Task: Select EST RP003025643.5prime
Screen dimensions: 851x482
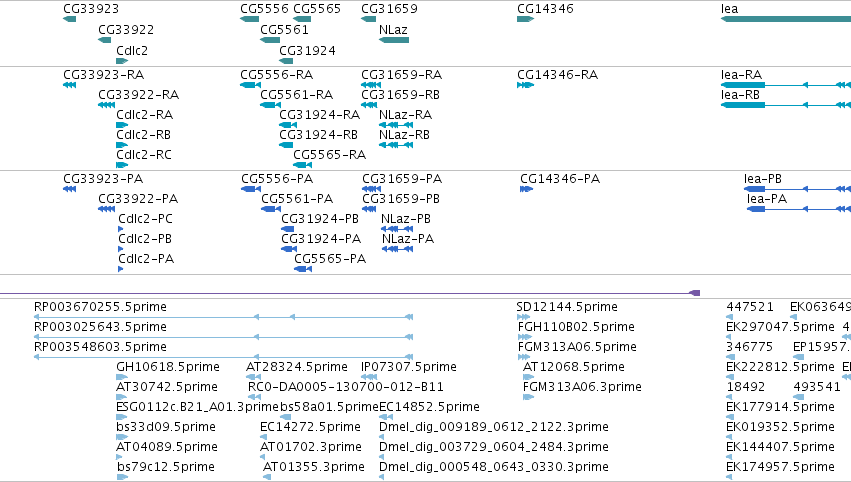Action: tap(100, 327)
